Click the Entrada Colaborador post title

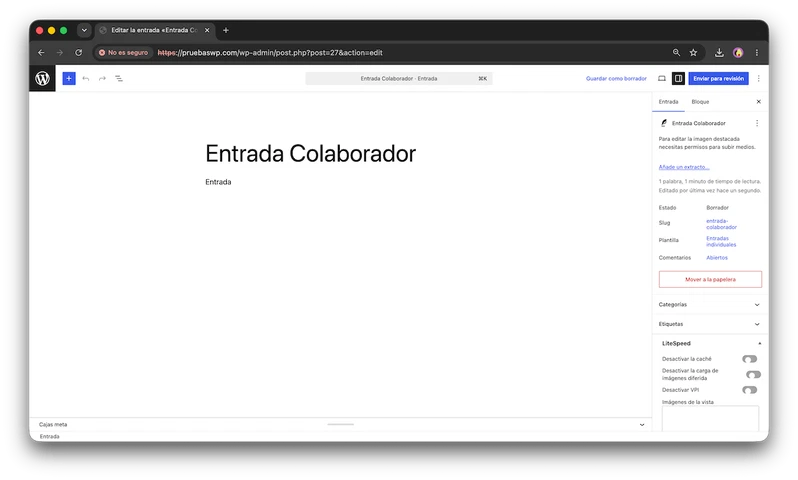click(x=310, y=153)
